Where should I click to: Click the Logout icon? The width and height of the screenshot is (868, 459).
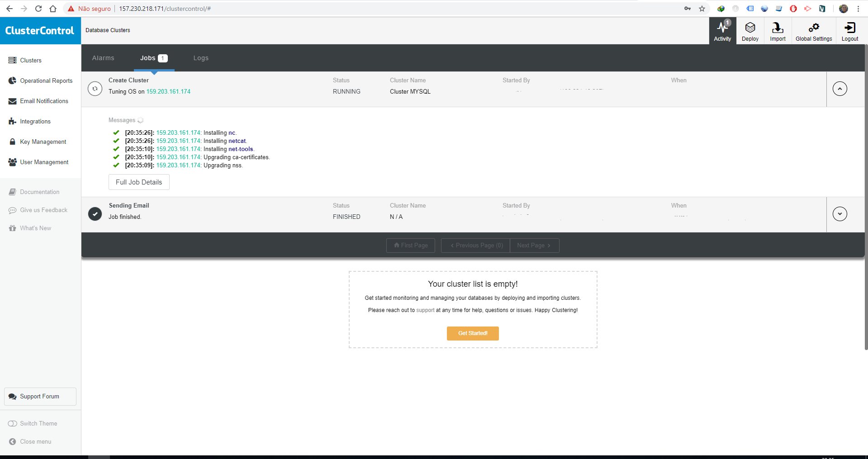tap(849, 30)
